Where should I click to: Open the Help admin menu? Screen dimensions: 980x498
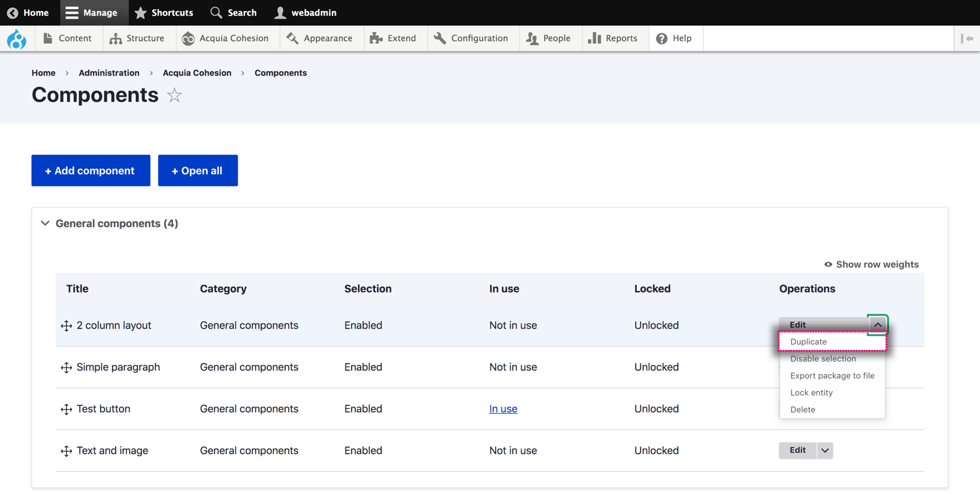[x=674, y=39]
